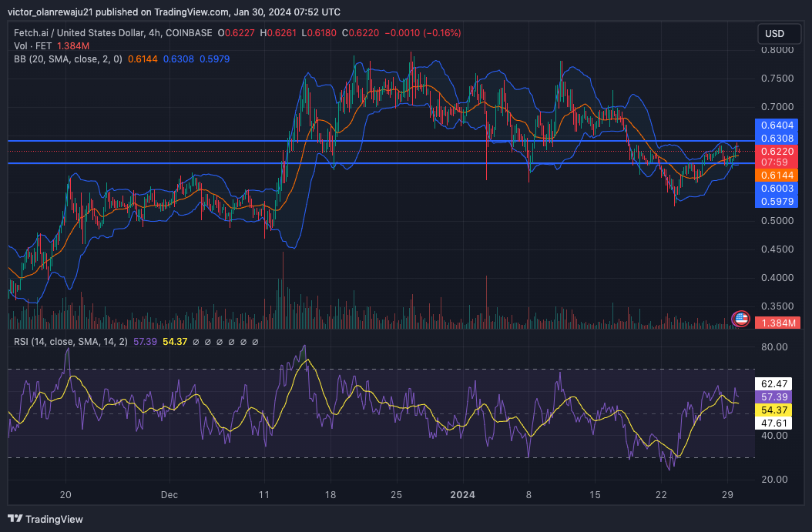
Task: Click the 0.6404 blue price label on axis
Action: pos(777,125)
